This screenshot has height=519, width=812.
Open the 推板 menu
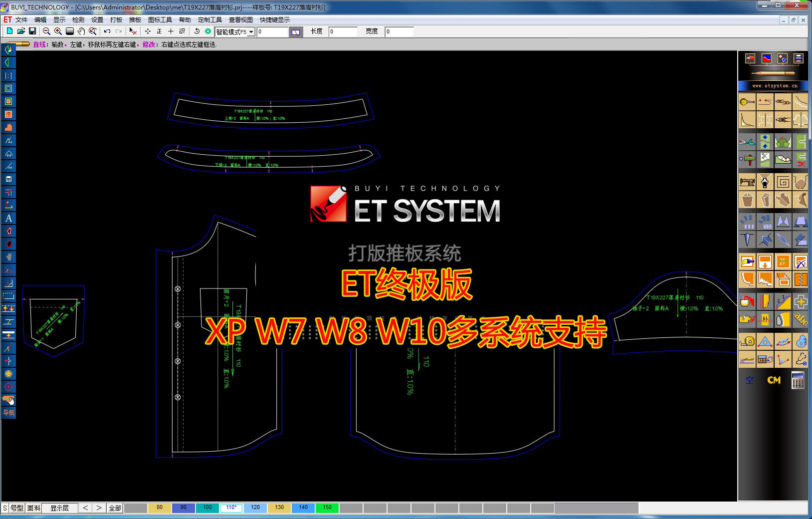point(135,20)
